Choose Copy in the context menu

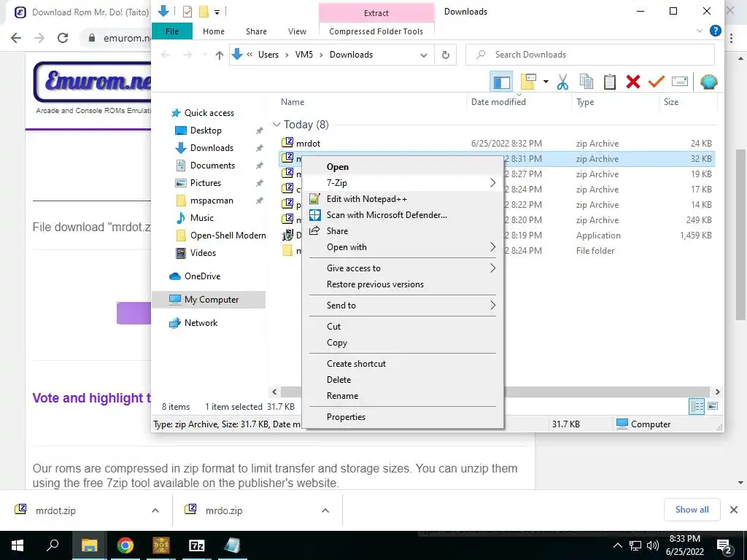tap(403, 343)
